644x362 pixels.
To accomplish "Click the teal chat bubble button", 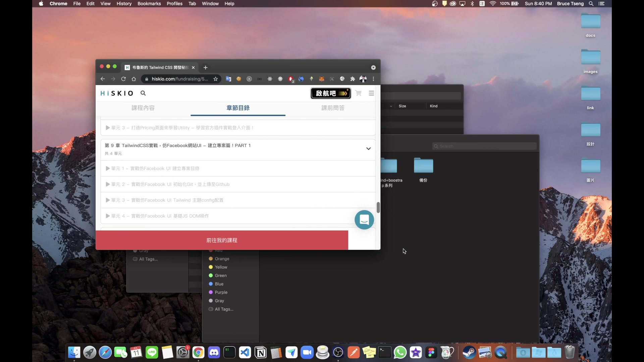I will (x=364, y=220).
